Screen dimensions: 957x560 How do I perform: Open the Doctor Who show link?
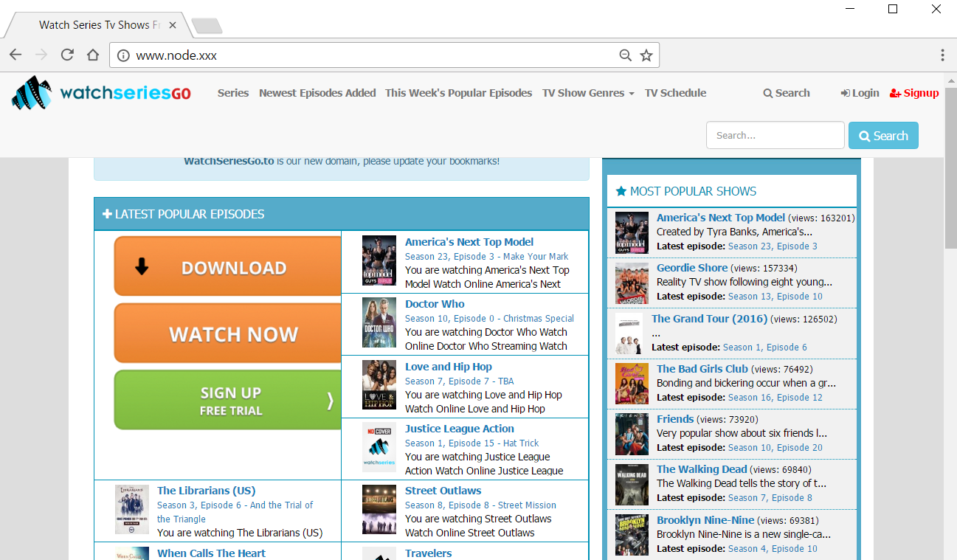tap(435, 304)
